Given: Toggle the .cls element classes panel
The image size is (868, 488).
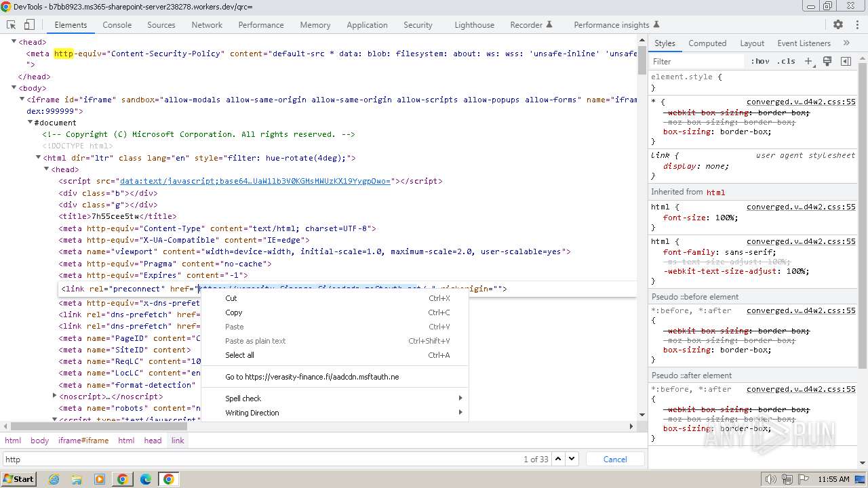Looking at the screenshot, I should pos(787,61).
